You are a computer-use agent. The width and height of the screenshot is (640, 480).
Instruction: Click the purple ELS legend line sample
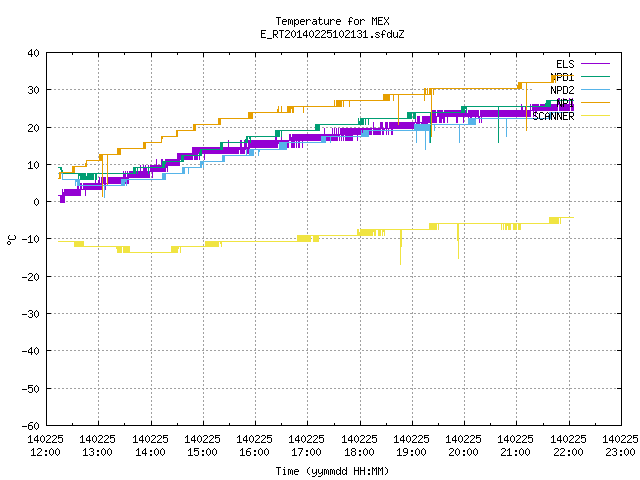tap(595, 64)
